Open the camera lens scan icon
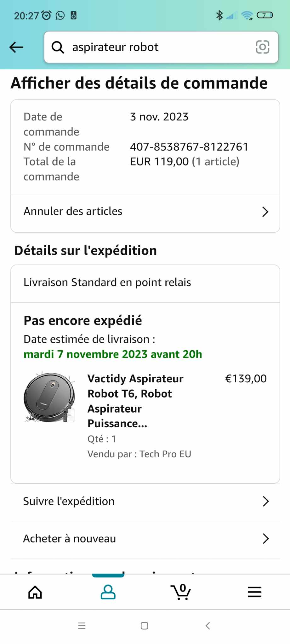290x644 pixels. 262,47
